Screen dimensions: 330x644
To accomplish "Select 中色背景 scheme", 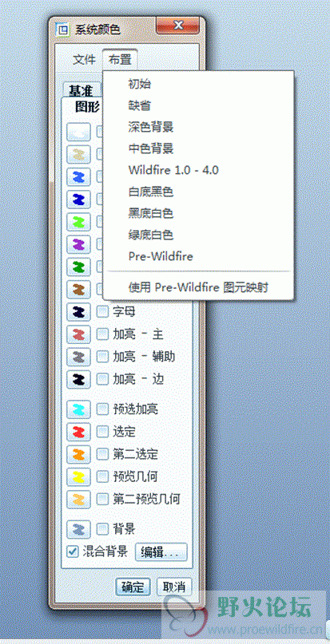I will coord(198,148).
